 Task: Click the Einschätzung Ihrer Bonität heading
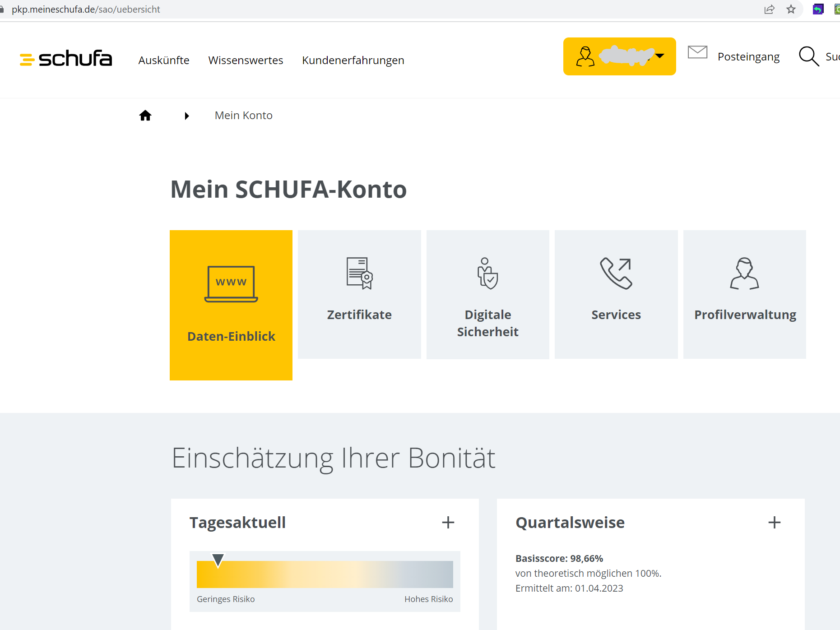334,459
